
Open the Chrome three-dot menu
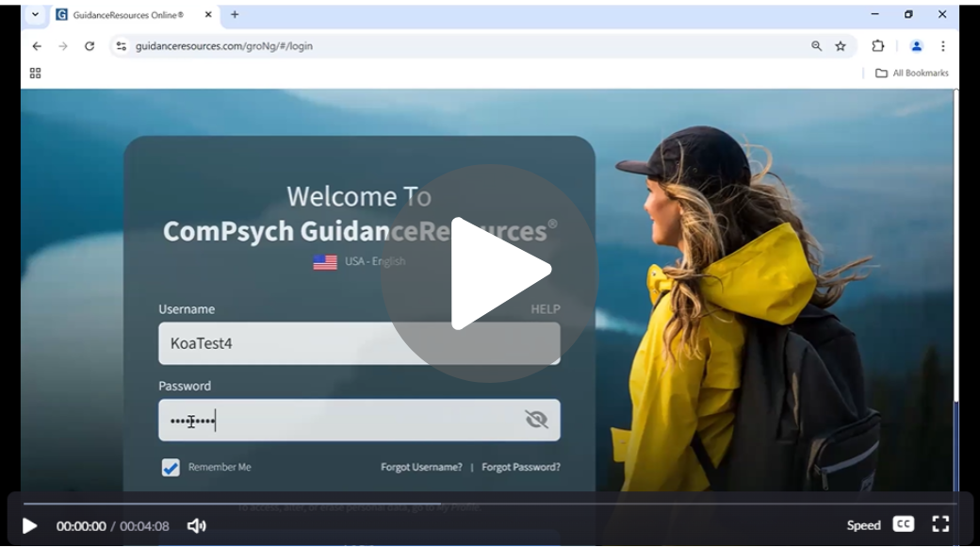tap(943, 45)
